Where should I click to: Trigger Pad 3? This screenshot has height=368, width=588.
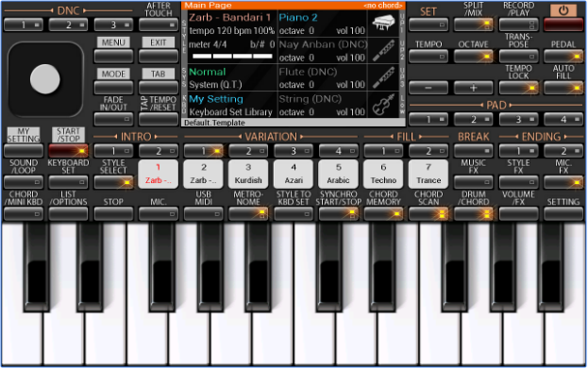[x=518, y=120]
